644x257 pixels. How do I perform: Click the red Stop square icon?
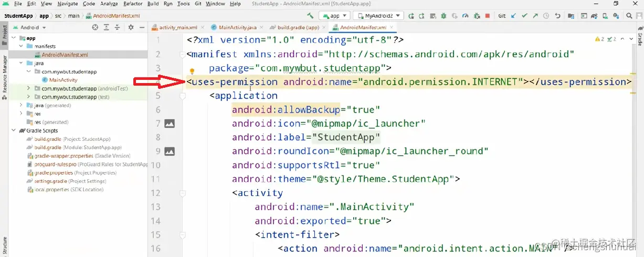pos(488,16)
